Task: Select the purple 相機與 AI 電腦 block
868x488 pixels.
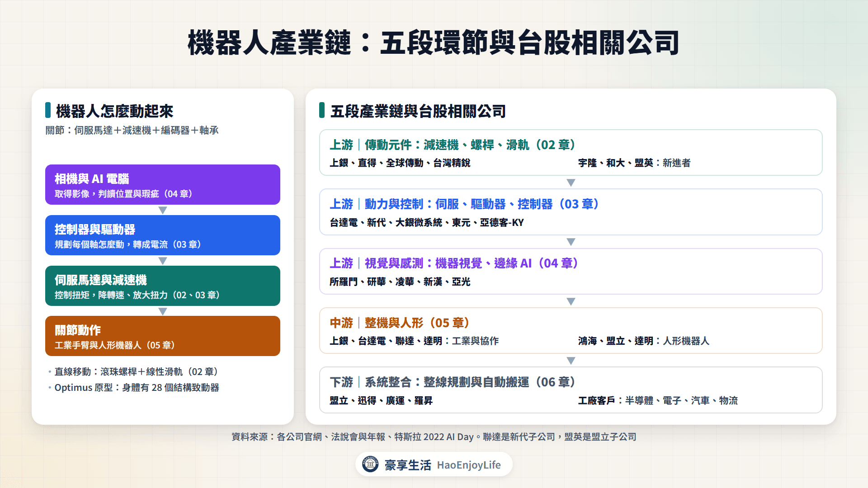Action: tap(163, 184)
